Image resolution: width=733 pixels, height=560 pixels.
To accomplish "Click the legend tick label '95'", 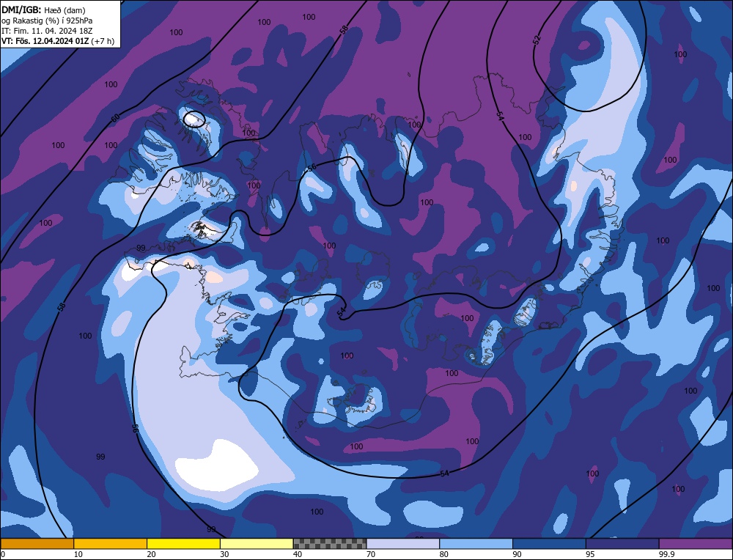I will pyautogui.click(x=590, y=554).
